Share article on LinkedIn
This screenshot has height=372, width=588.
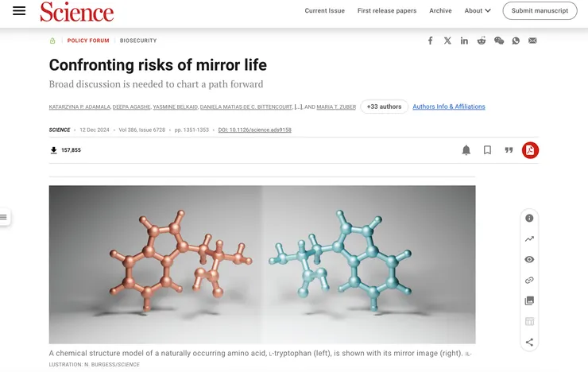tap(464, 41)
